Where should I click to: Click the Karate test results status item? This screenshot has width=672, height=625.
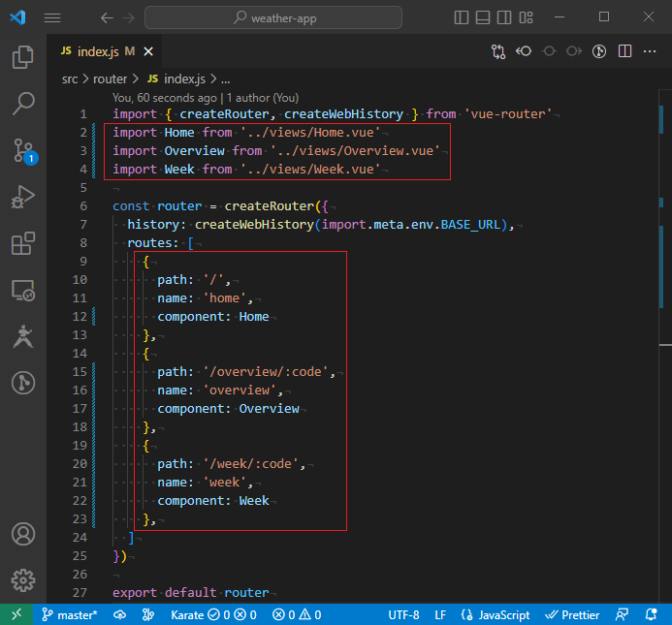[213, 614]
